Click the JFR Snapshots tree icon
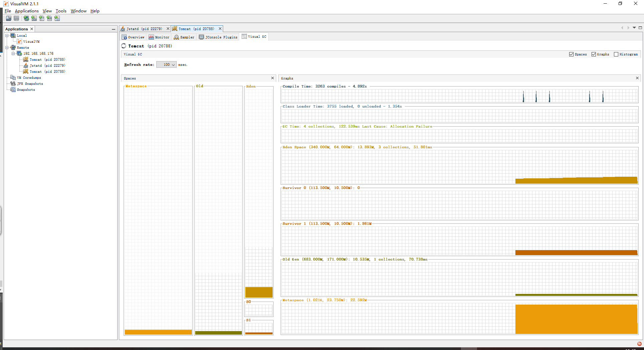The image size is (644, 350). coord(13,83)
